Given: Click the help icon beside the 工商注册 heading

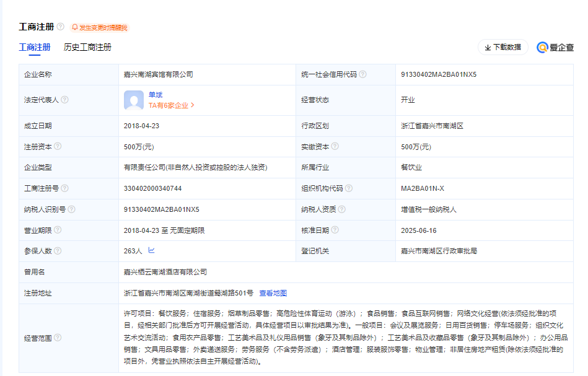Looking at the screenshot, I should pos(60,27).
